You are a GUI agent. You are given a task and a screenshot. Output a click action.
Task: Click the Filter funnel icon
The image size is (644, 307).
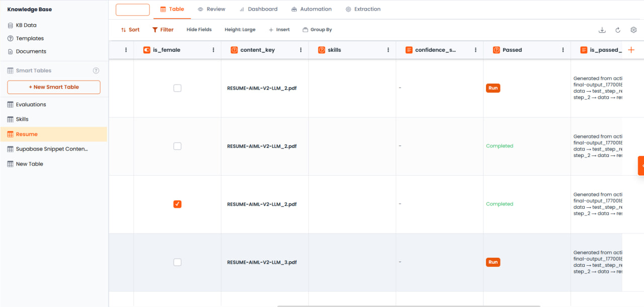point(155,30)
